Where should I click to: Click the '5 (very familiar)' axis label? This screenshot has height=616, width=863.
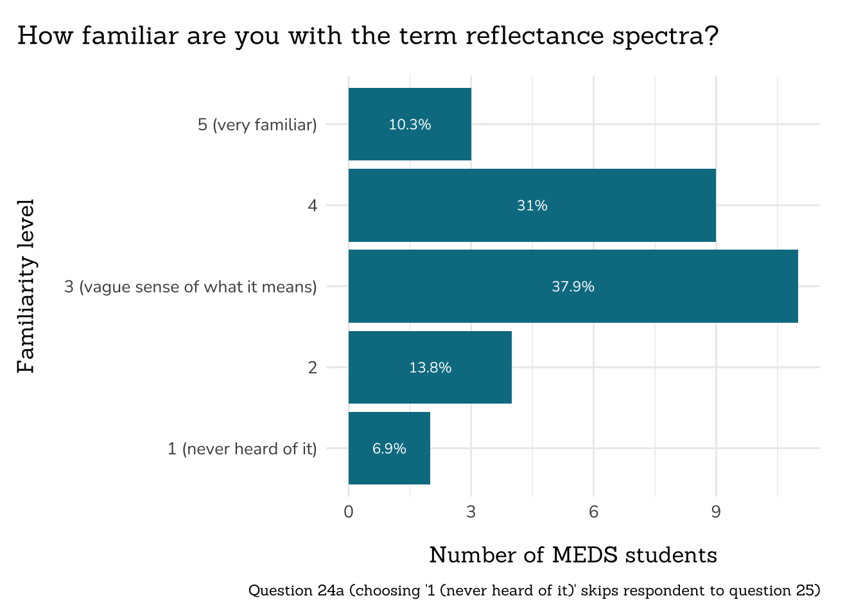(x=257, y=124)
